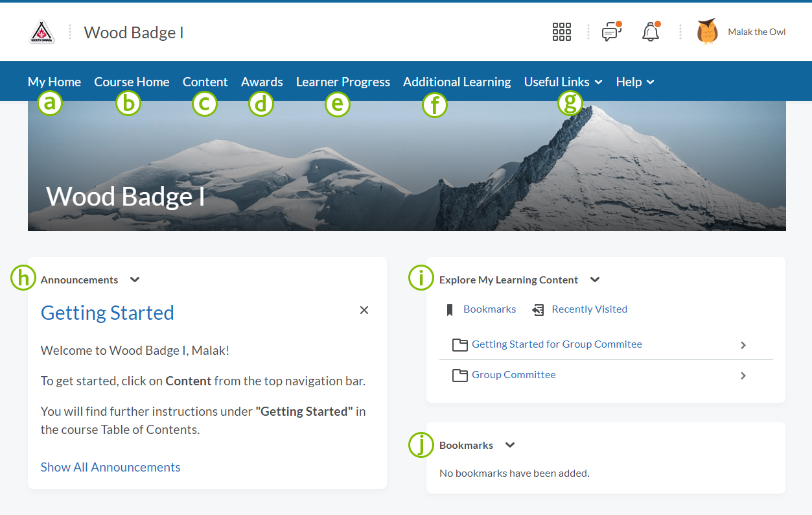Screen dimensions: 812x515
Task: Open Course Home in navbar
Action: click(x=132, y=82)
